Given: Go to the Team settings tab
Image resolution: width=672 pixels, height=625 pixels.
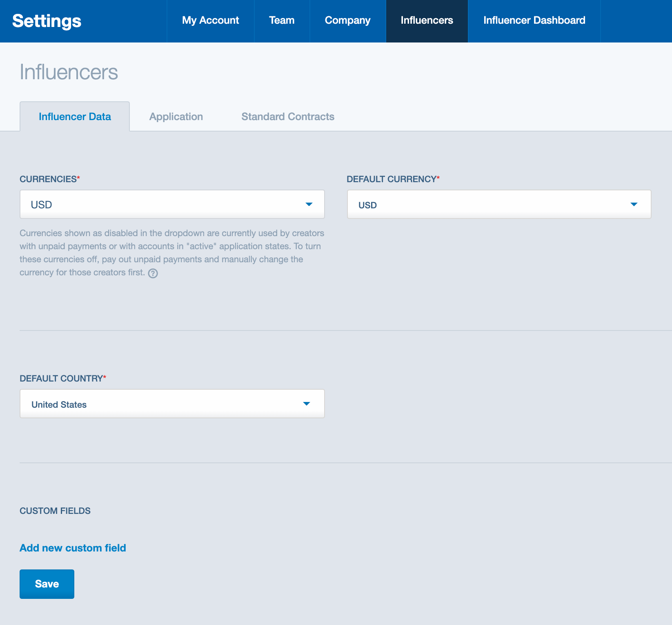Looking at the screenshot, I should pyautogui.click(x=282, y=21).
